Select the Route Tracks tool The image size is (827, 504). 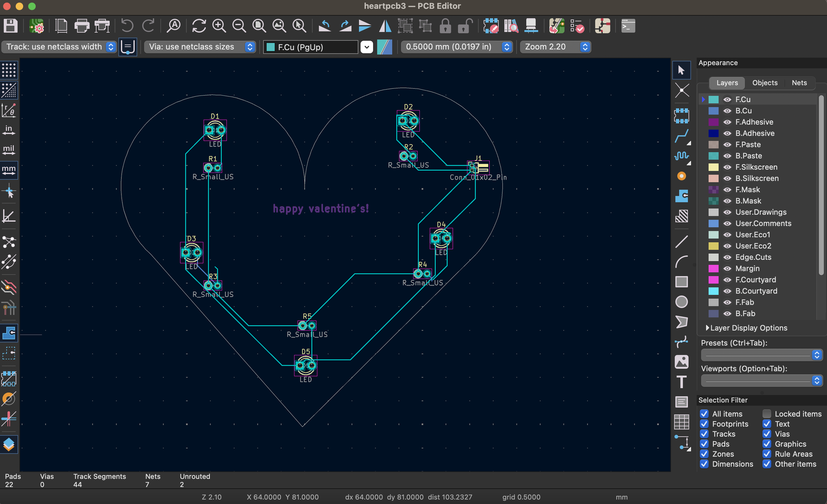[x=681, y=136]
